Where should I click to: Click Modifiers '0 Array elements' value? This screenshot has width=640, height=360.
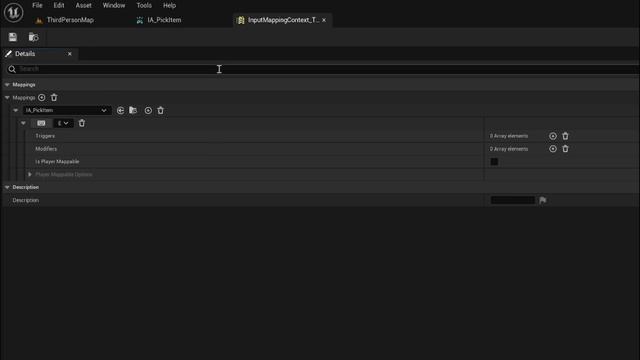[x=509, y=149]
